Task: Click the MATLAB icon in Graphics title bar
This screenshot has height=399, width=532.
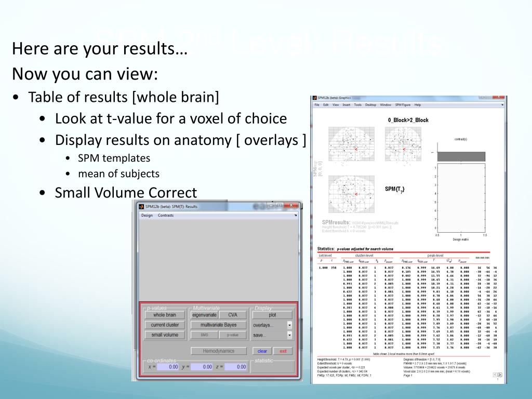Action: click(314, 98)
